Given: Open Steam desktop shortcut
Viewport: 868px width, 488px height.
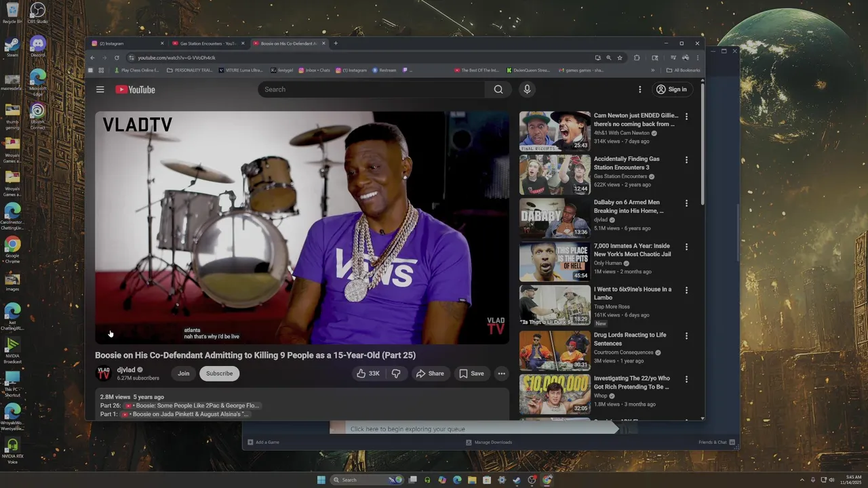Looking at the screenshot, I should [x=12, y=46].
